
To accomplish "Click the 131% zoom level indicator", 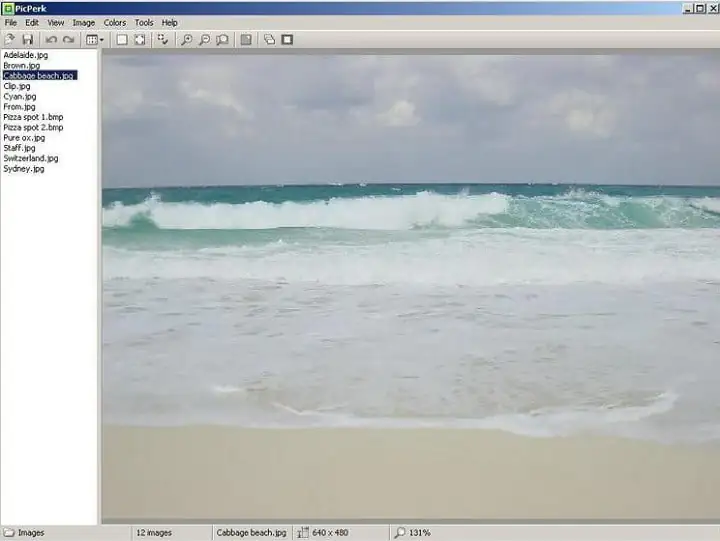I will click(418, 533).
